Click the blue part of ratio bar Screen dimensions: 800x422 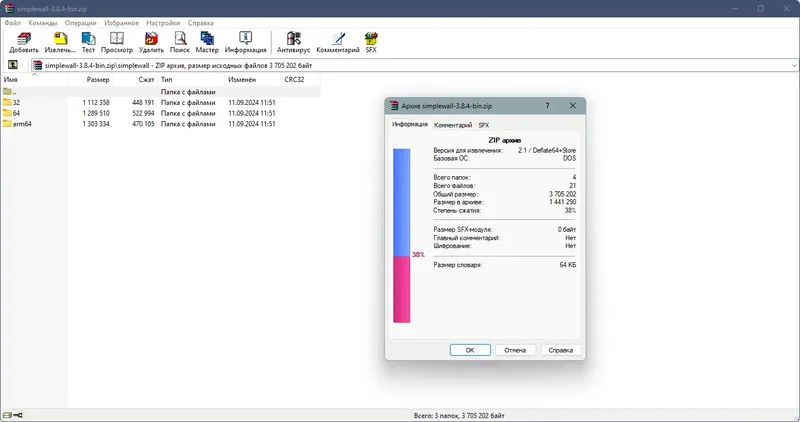pyautogui.click(x=402, y=203)
